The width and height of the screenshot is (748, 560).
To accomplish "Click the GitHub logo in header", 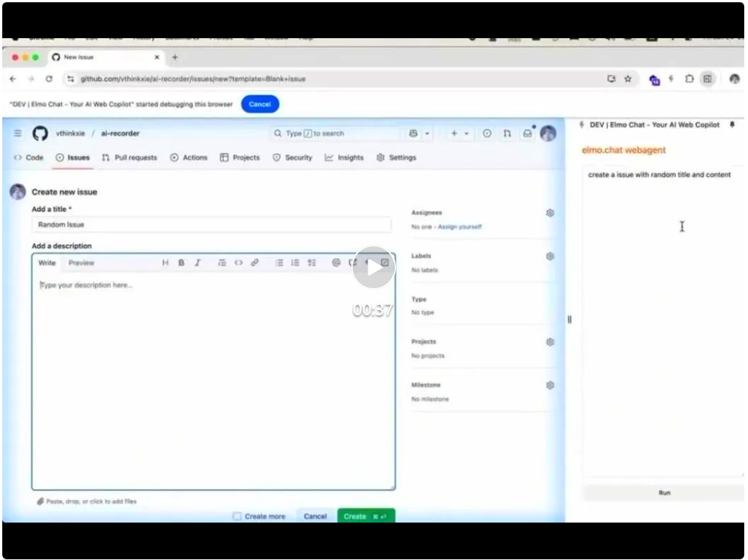I will pyautogui.click(x=40, y=133).
